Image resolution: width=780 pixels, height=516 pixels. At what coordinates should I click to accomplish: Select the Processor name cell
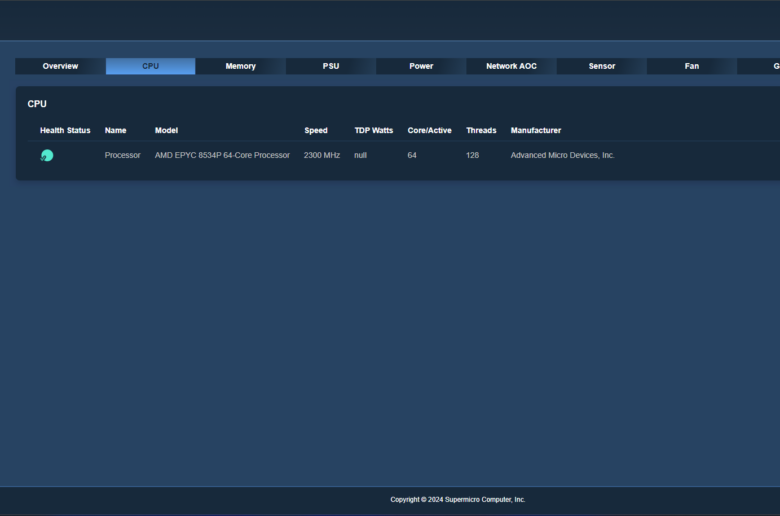122,155
